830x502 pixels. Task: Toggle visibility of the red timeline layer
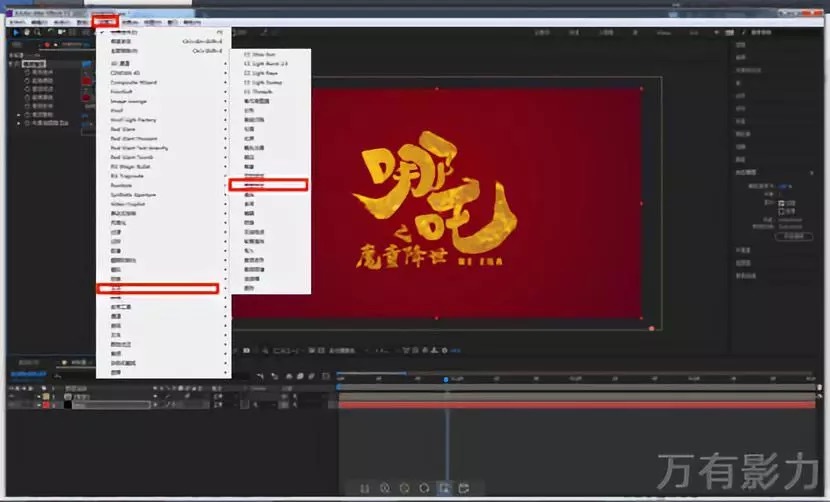10,404
